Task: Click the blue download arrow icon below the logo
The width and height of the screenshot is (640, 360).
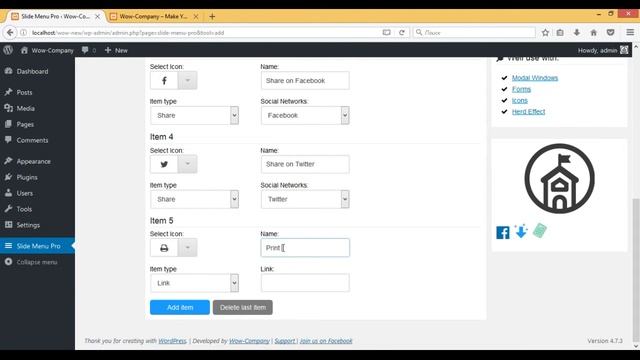Action: tap(521, 231)
